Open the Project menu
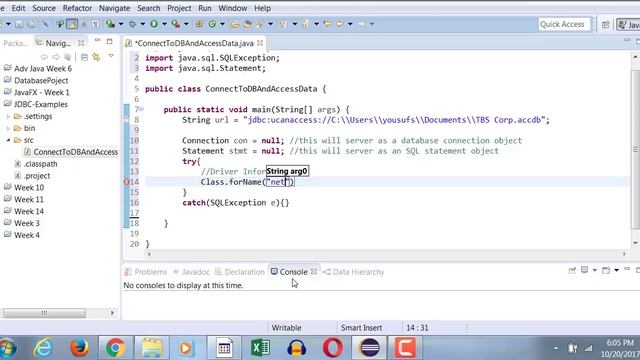Image resolution: width=640 pixels, height=360 pixels. [179, 8]
